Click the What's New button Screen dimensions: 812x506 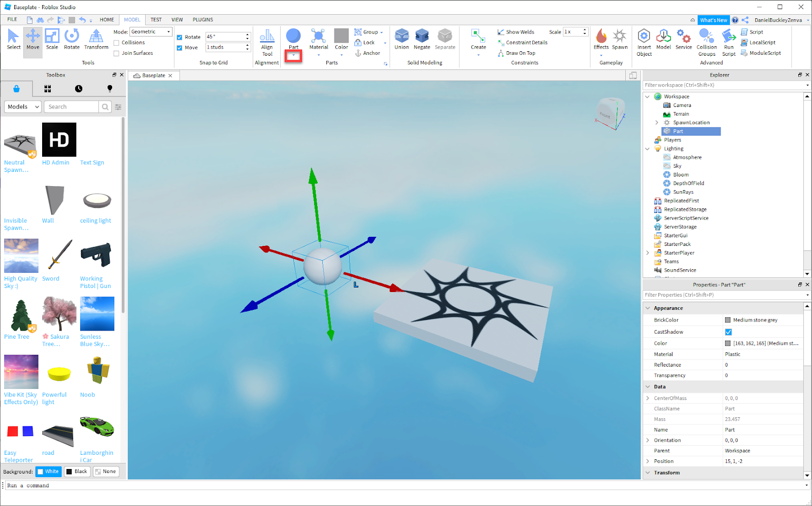[x=713, y=20]
